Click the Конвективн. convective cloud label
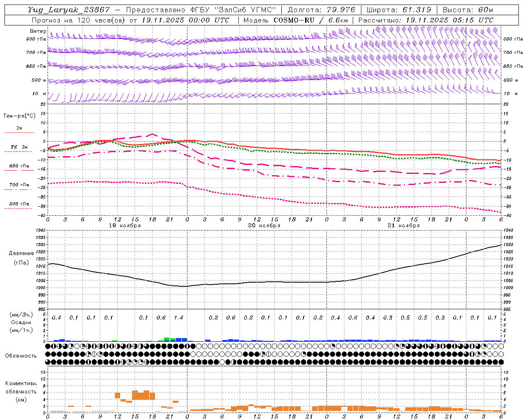The width and height of the screenshot is (525, 420). (x=21, y=383)
